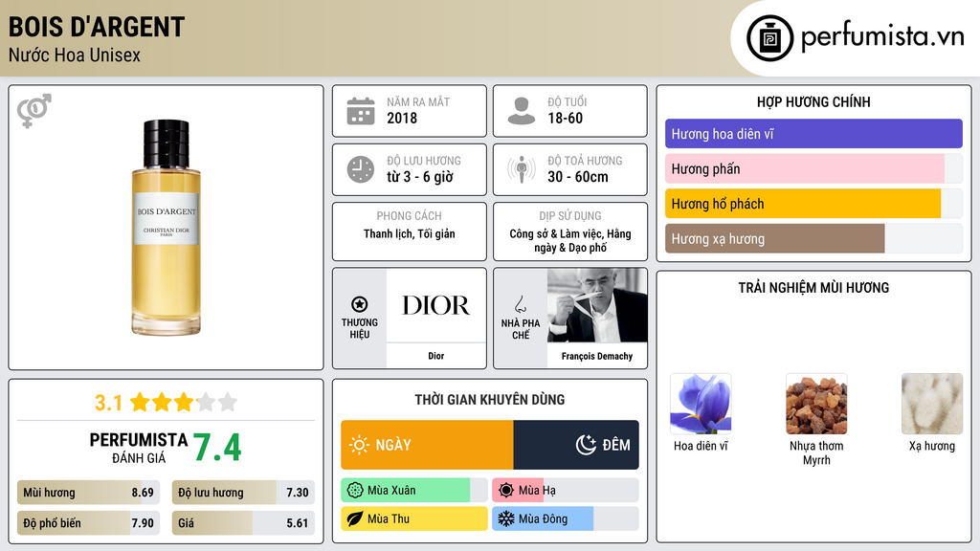Click the Bois d'Argent bottle image
980x551 pixels.
[167, 228]
